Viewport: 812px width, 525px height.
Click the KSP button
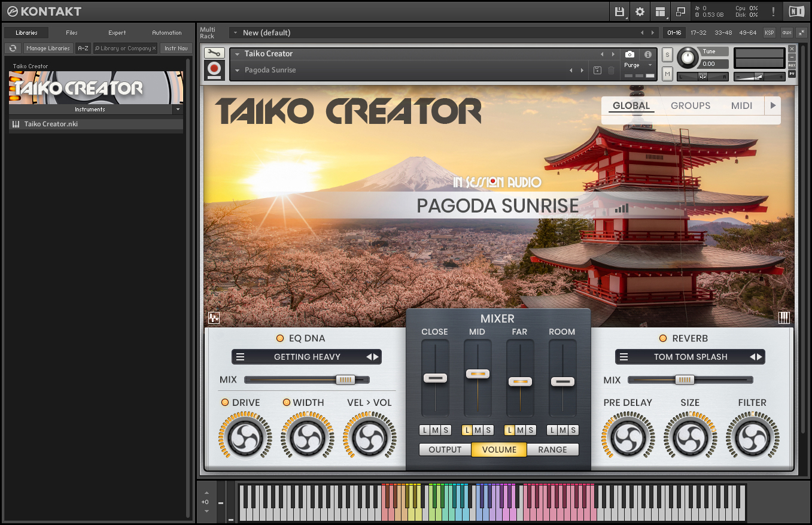[x=770, y=33]
